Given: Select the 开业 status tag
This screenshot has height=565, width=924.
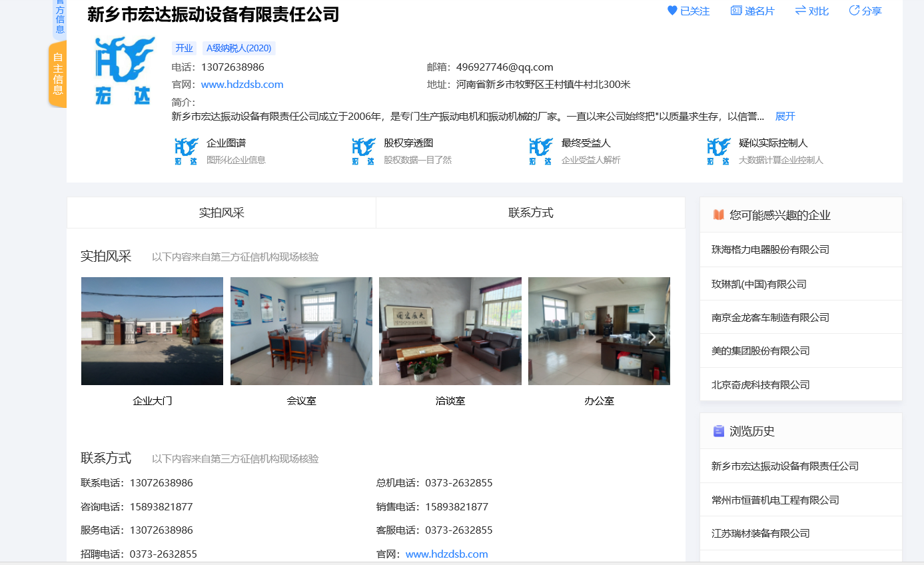Looking at the screenshot, I should (x=184, y=48).
